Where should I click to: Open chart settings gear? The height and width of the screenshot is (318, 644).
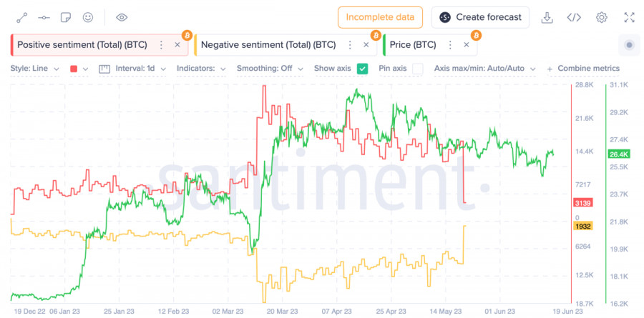(602, 17)
